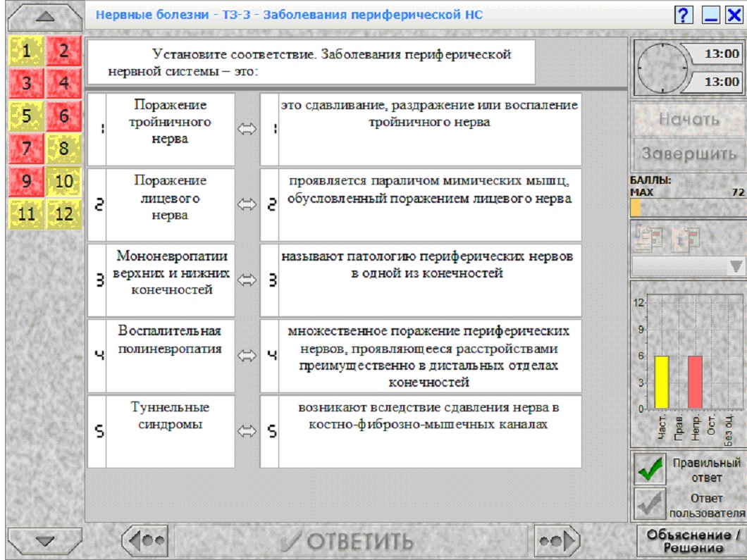The width and height of the screenshot is (747, 560).
Task: Go to question 11 tile
Action: [x=26, y=213]
